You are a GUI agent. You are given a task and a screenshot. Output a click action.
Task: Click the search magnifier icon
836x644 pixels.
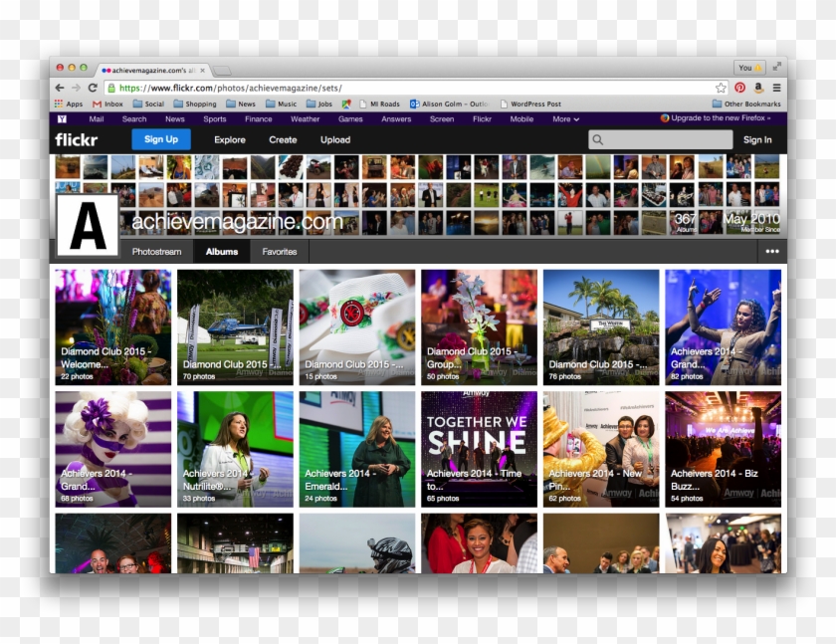(x=598, y=140)
